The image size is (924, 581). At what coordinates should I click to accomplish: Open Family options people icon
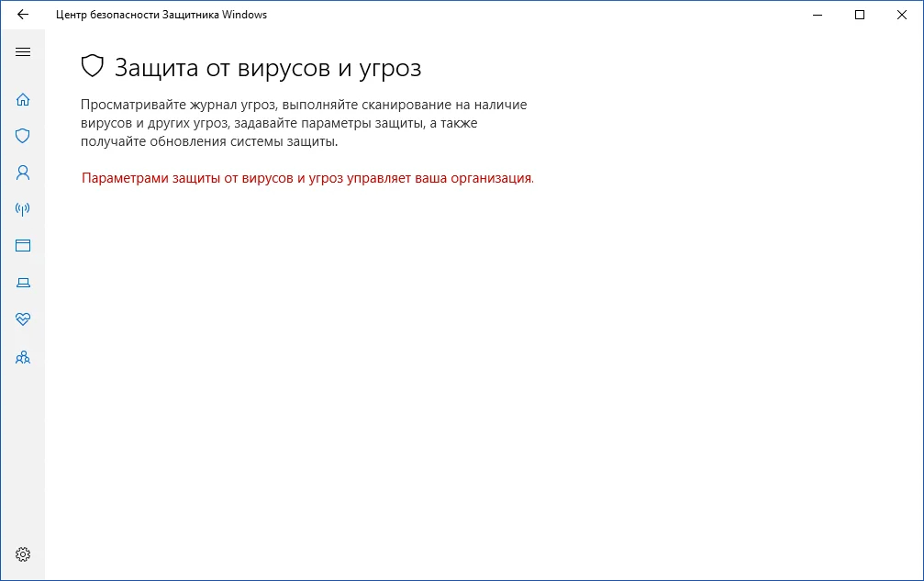23,357
